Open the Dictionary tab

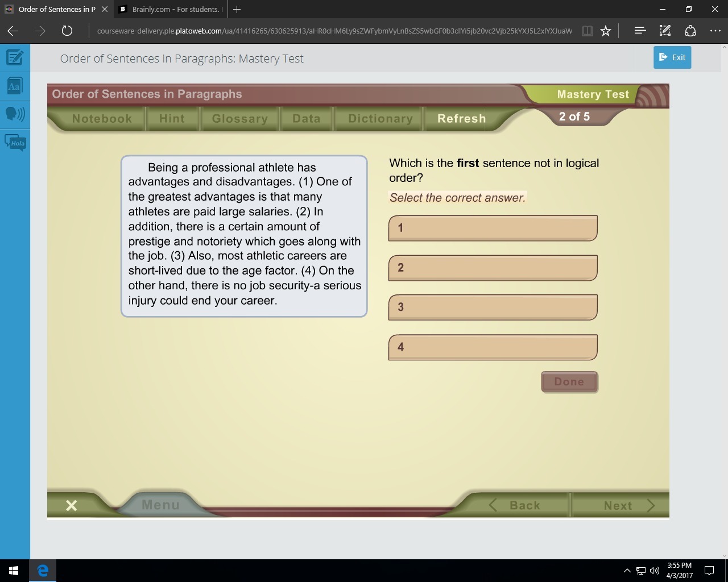click(380, 119)
